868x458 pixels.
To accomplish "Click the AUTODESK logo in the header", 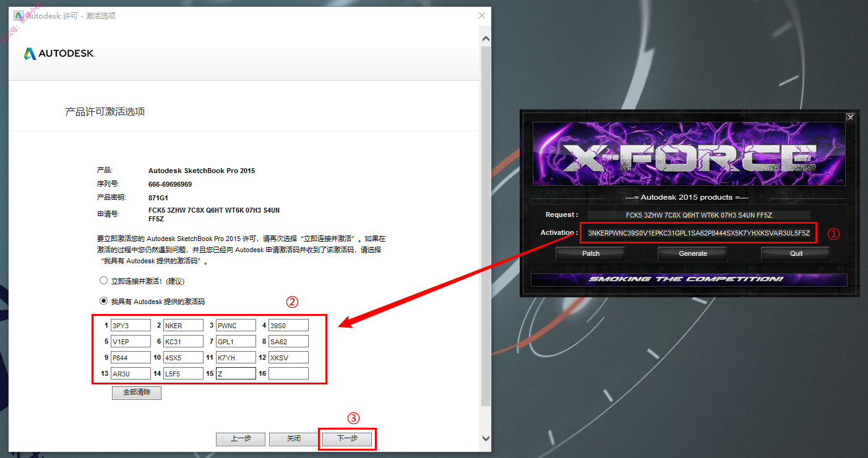I will 59,54.
